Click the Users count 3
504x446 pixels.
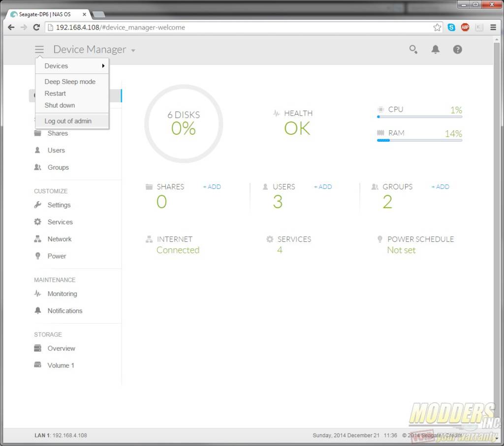pyautogui.click(x=278, y=202)
